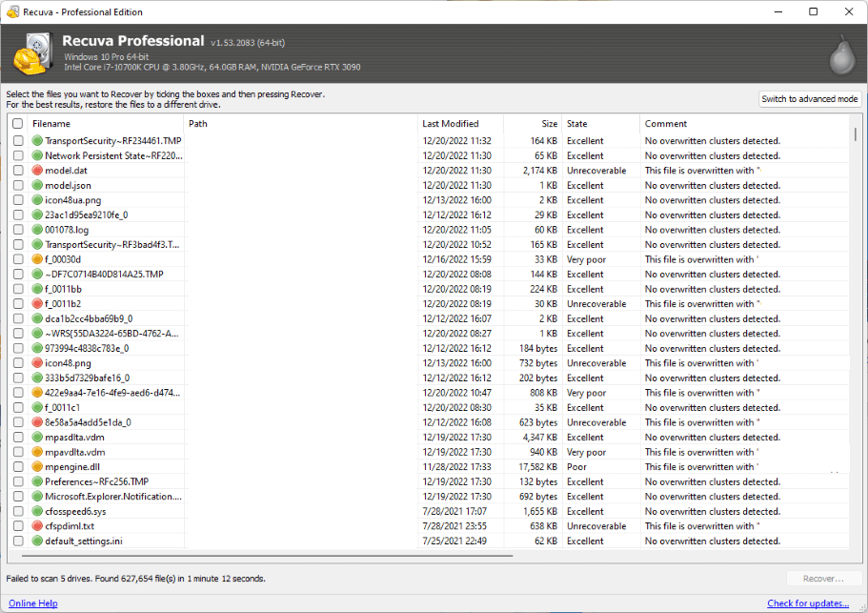868x613 pixels.
Task: Open the Check for updates... link
Action: pos(808,603)
